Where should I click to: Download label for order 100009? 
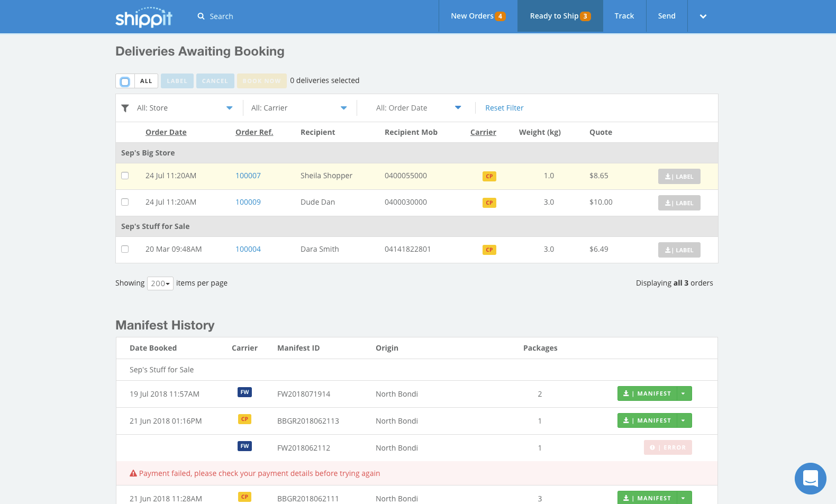click(x=679, y=203)
